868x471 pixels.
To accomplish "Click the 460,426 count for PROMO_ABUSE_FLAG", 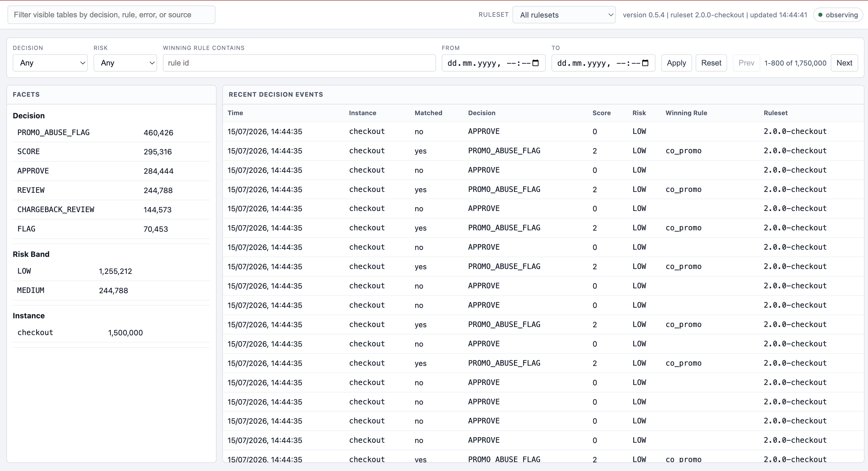I will (158, 133).
